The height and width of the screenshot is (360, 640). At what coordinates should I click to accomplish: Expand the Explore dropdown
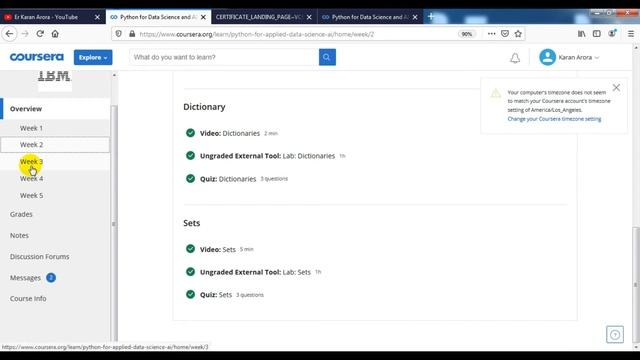point(93,57)
